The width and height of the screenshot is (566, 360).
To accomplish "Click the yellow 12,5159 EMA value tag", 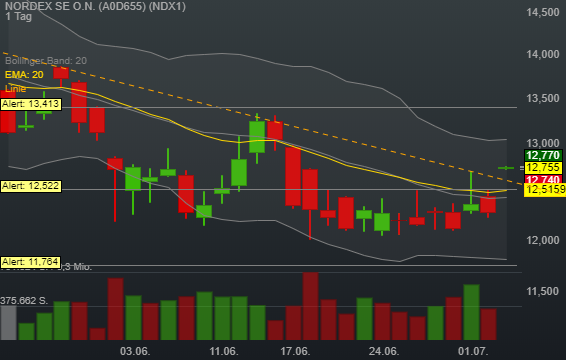I will click(545, 190).
